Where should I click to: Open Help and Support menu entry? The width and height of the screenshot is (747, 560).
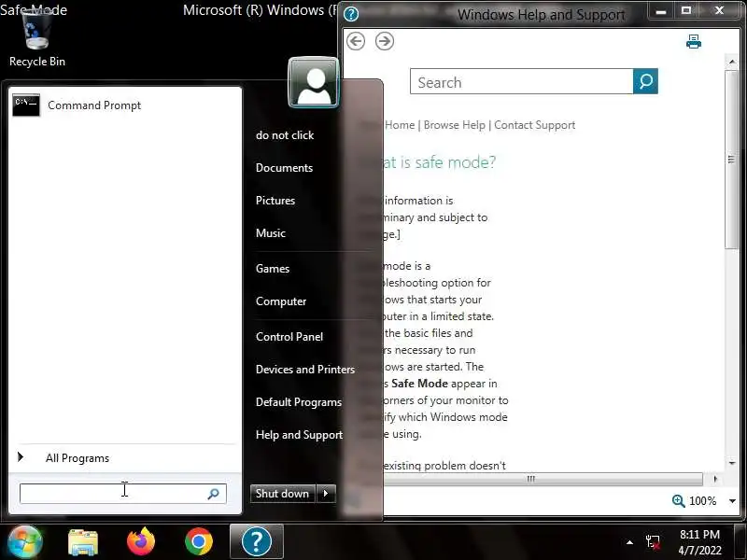[x=299, y=435]
